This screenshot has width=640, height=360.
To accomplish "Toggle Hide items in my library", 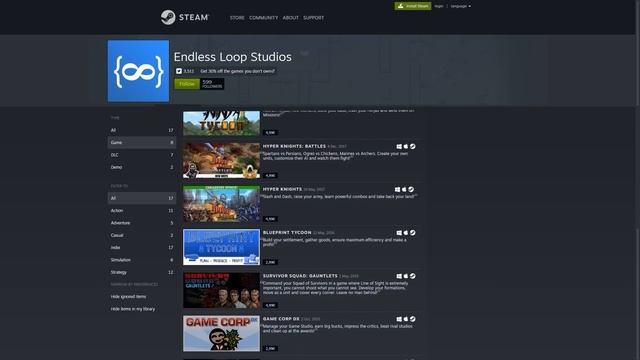I will point(133,309).
